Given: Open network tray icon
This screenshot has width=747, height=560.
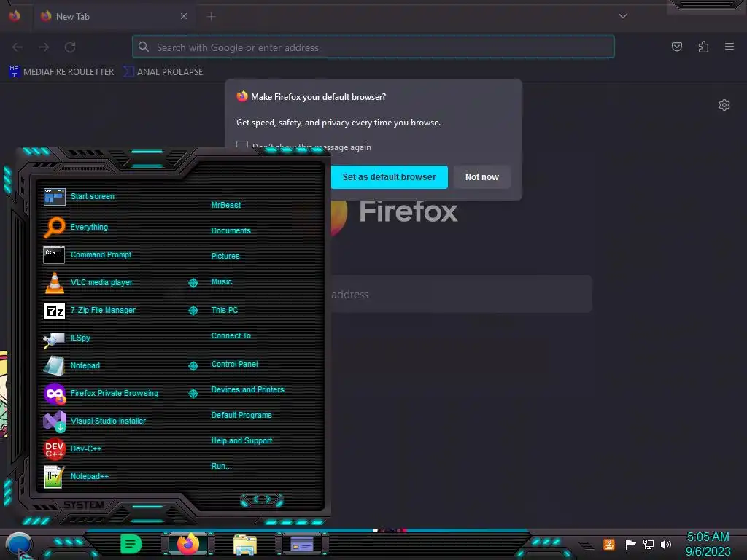Looking at the screenshot, I should coord(648,544).
